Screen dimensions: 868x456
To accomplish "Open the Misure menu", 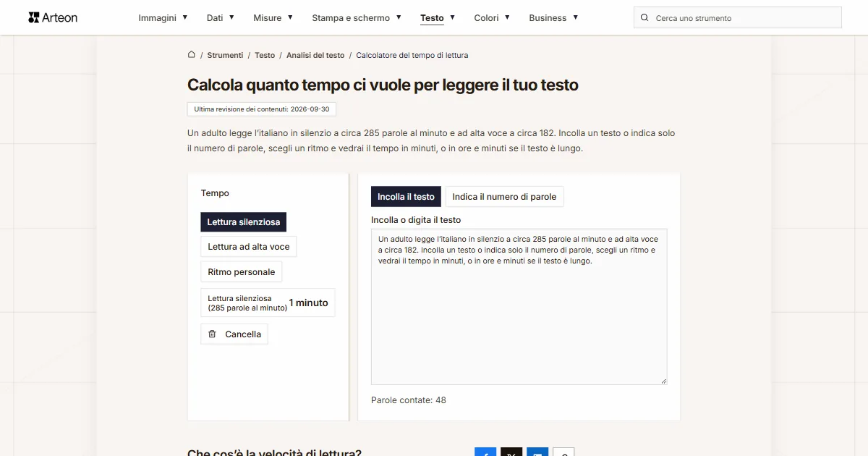I will coord(273,17).
